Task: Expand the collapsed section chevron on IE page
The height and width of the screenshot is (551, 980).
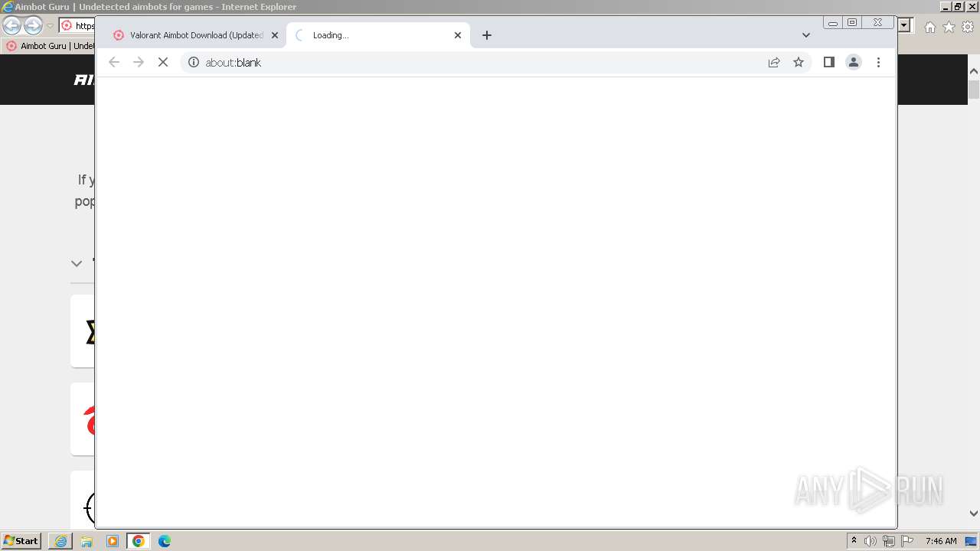Action: (77, 263)
